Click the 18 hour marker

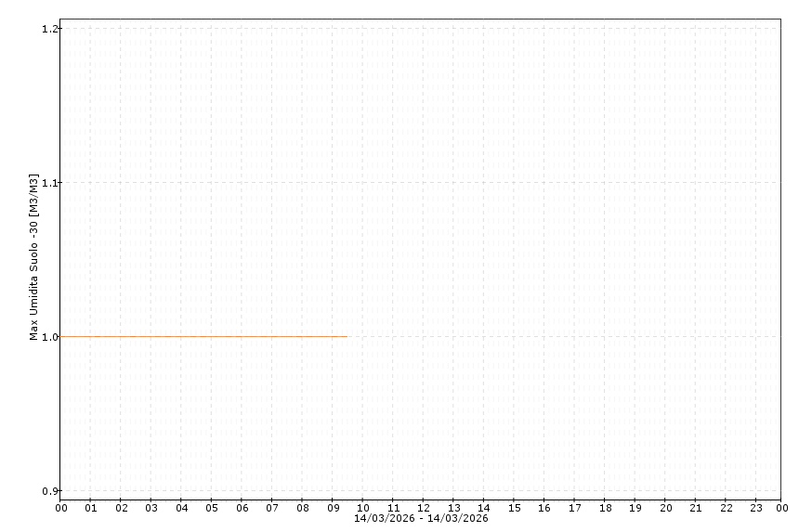pos(605,508)
